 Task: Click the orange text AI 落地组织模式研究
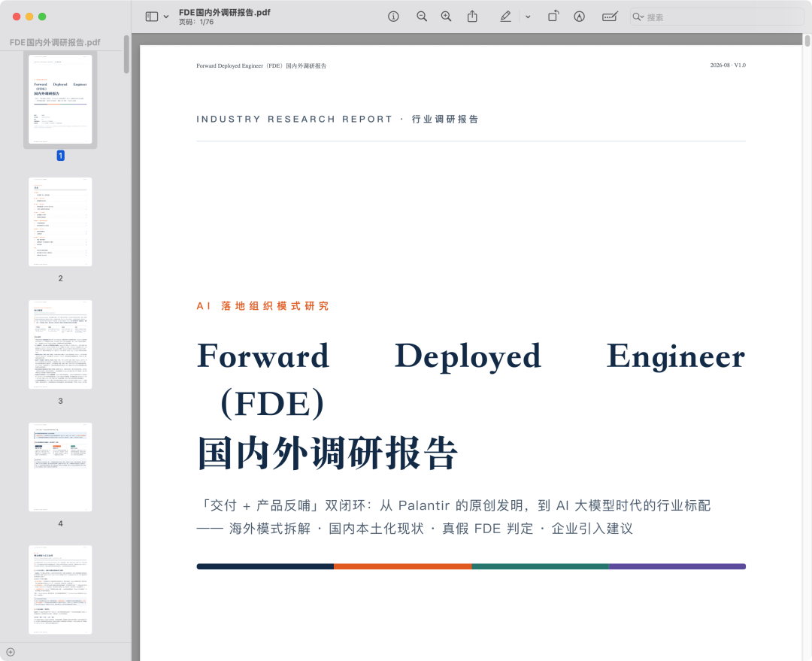(x=262, y=306)
